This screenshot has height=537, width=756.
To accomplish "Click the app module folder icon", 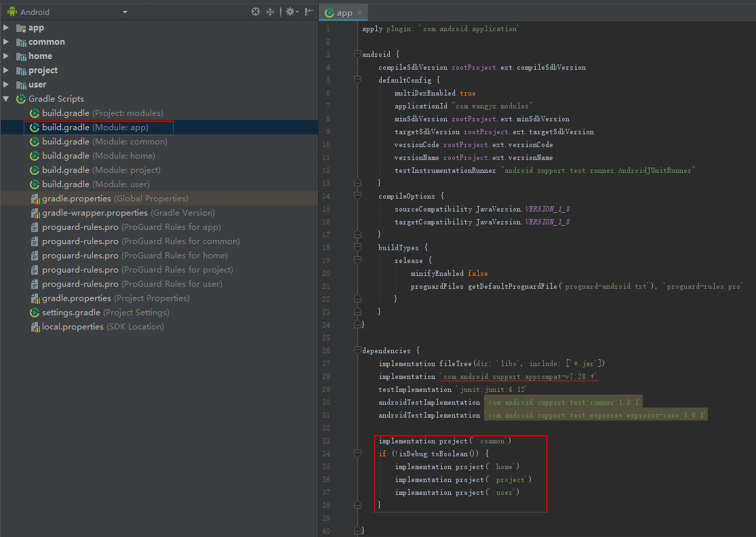I will [21, 28].
